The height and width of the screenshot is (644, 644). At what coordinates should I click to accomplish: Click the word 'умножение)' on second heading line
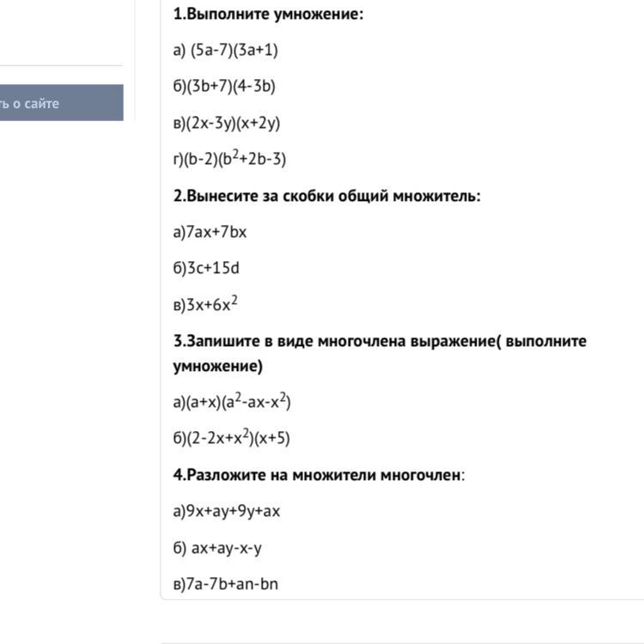(218, 366)
